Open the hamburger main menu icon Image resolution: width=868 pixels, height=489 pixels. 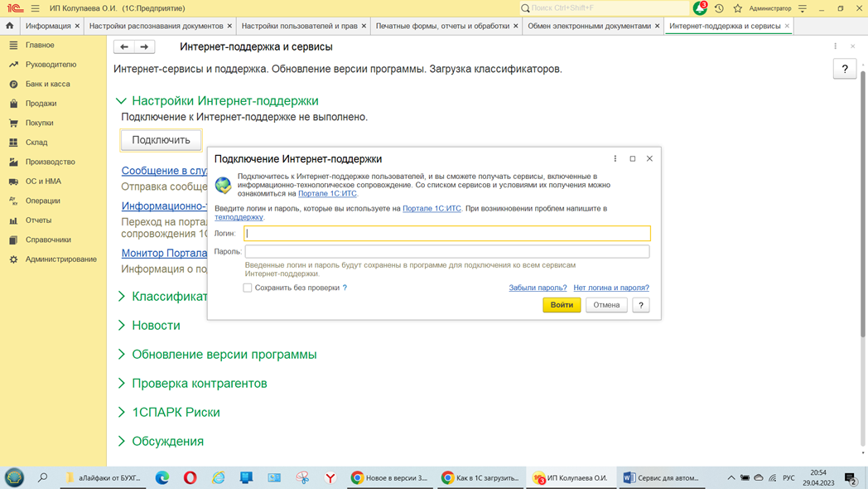tap(36, 8)
